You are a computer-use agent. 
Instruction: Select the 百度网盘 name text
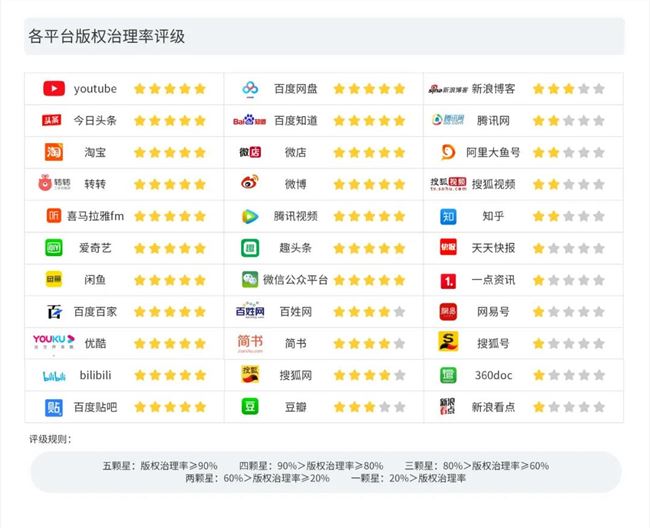[296, 89]
